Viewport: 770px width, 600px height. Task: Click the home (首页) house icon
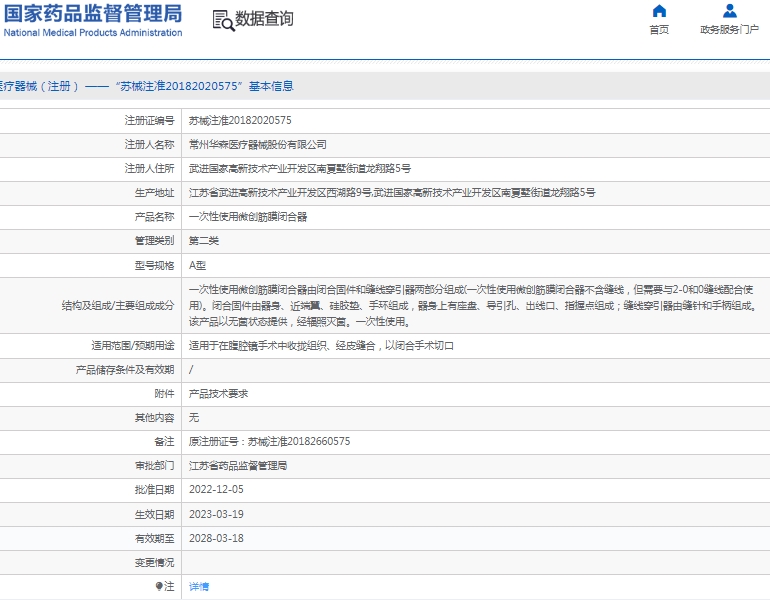[x=659, y=11]
